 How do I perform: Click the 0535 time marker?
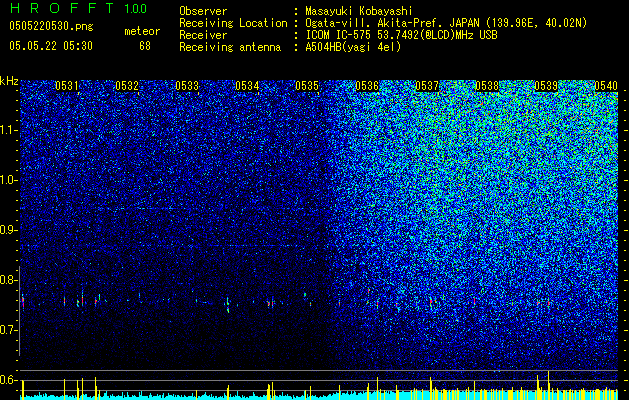(307, 86)
